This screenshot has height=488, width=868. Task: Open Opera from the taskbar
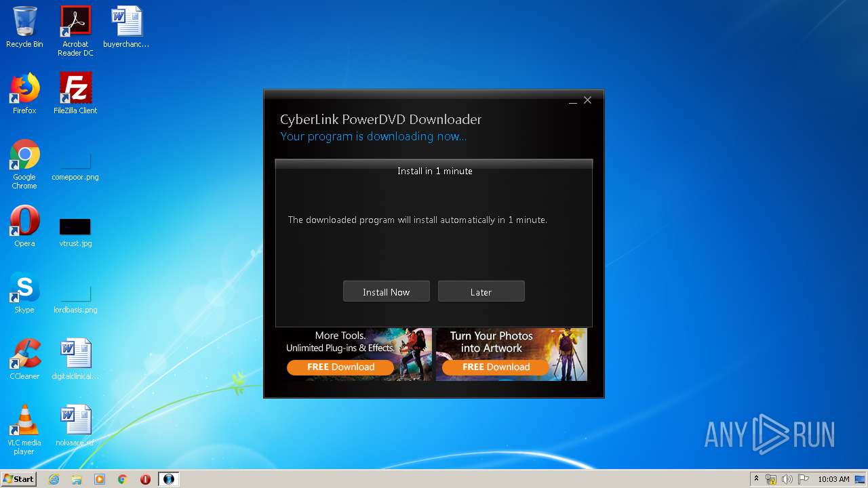(x=145, y=479)
